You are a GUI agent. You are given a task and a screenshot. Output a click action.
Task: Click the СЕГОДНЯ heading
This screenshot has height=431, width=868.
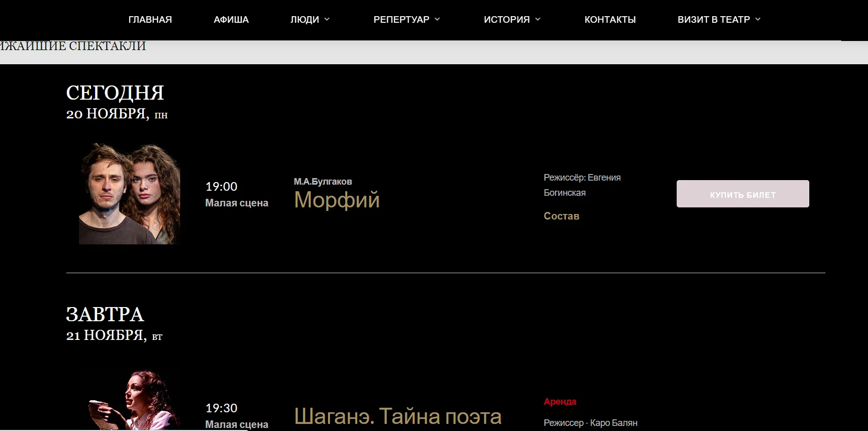pyautogui.click(x=115, y=93)
